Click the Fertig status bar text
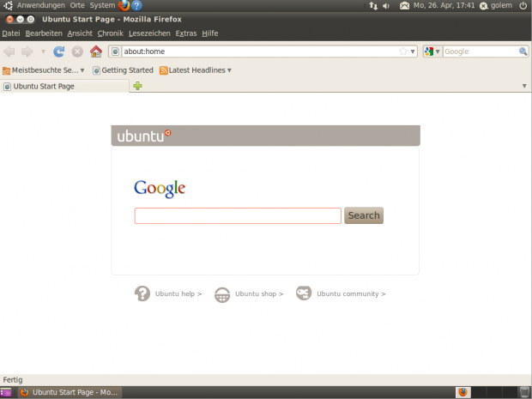The height and width of the screenshot is (399, 532). click(13, 380)
